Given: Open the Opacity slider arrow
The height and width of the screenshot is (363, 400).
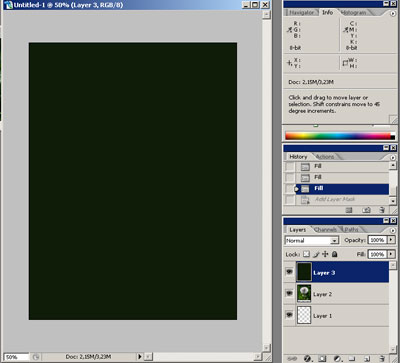Looking at the screenshot, I should click(x=391, y=240).
